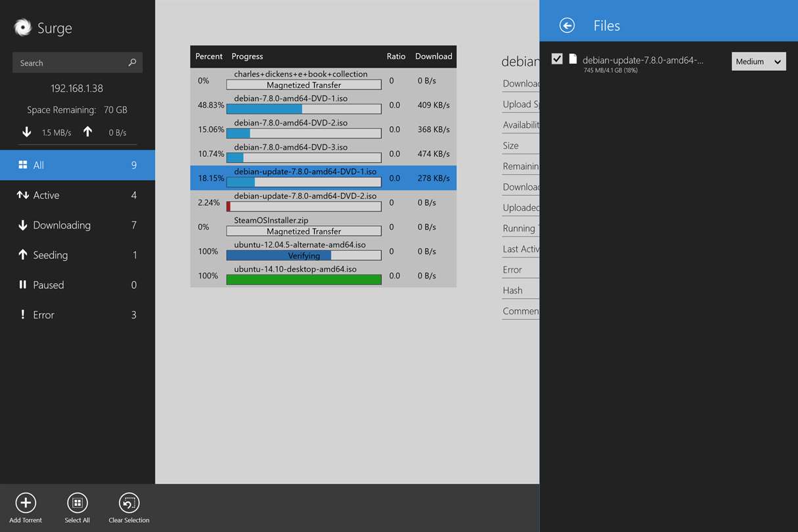Screen dimensions: 798x532
Task: Select debian-update-7.8.0-amd64-DVD-1.iso torrent row
Action: click(323, 177)
